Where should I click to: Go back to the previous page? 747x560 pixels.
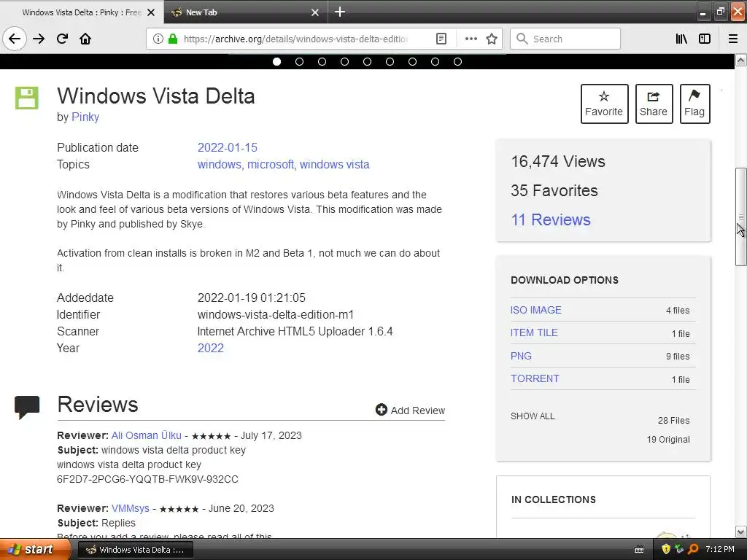(15, 39)
